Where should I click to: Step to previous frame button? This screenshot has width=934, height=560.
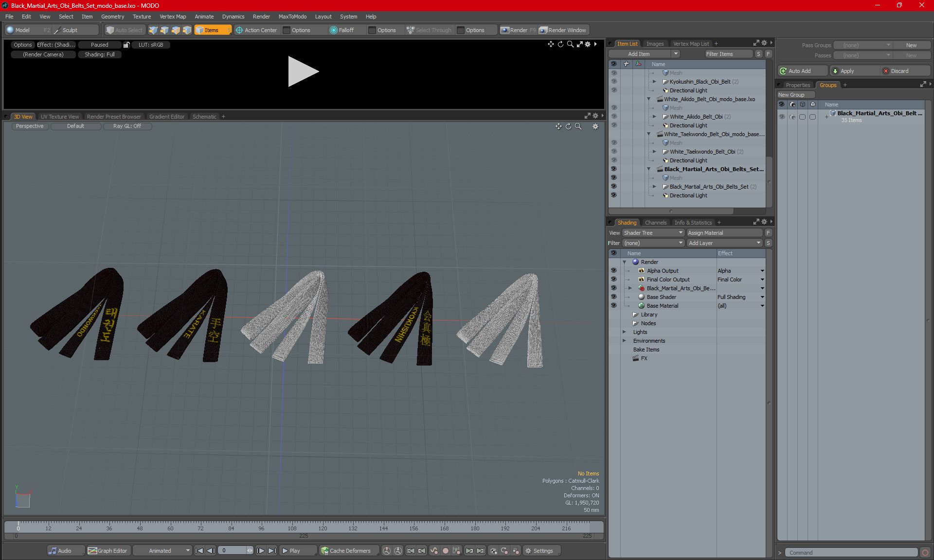point(211,551)
